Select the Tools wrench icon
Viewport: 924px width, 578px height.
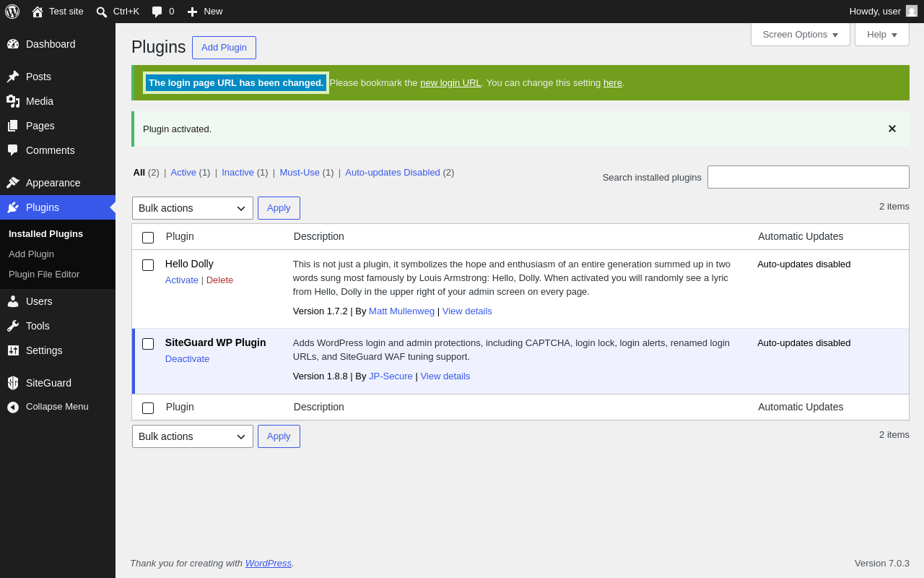[13, 326]
